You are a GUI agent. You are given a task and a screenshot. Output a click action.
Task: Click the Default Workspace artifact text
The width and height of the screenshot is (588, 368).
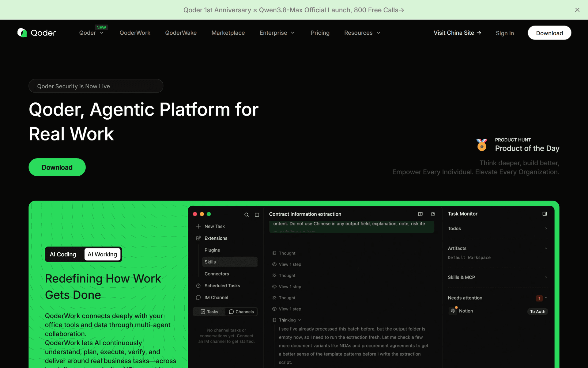[x=469, y=258]
